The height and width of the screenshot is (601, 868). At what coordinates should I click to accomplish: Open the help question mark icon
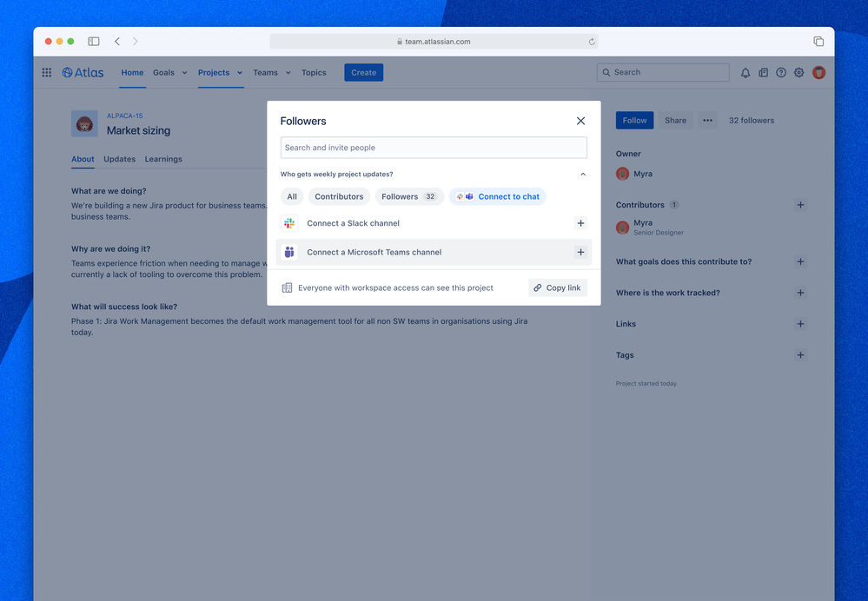(x=781, y=72)
